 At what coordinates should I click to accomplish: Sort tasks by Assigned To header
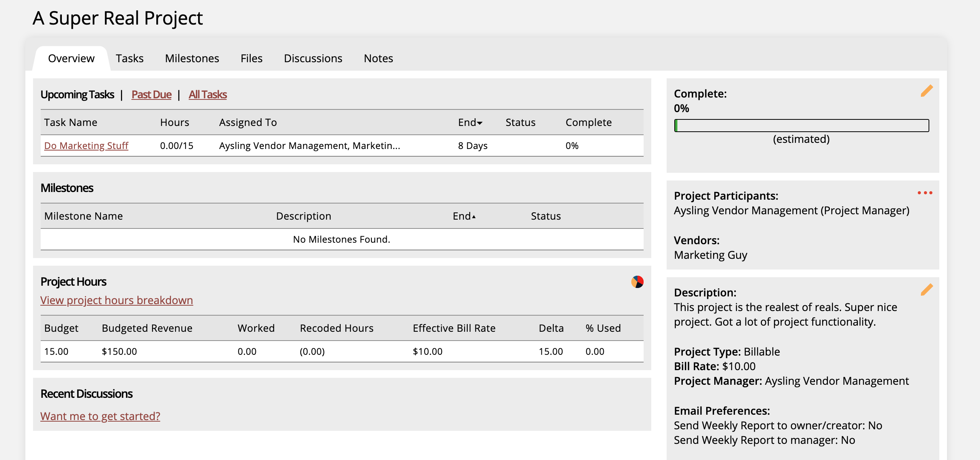tap(248, 122)
